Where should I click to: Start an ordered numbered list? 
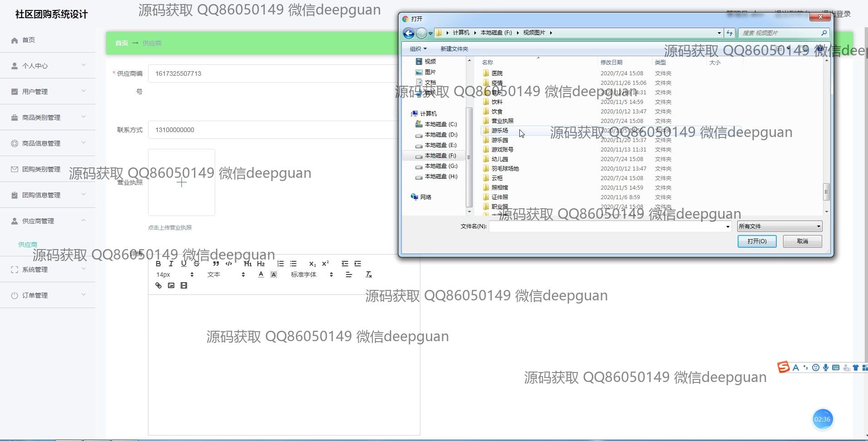[x=281, y=264]
